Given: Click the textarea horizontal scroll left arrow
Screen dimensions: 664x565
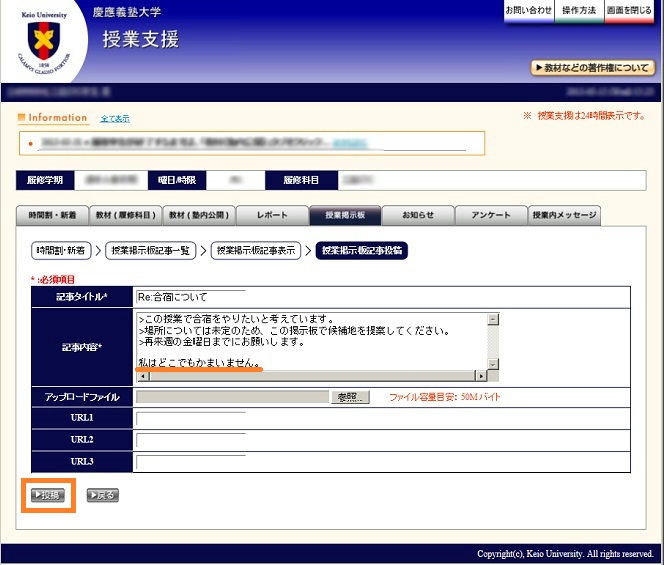Looking at the screenshot, I should coord(142,376).
